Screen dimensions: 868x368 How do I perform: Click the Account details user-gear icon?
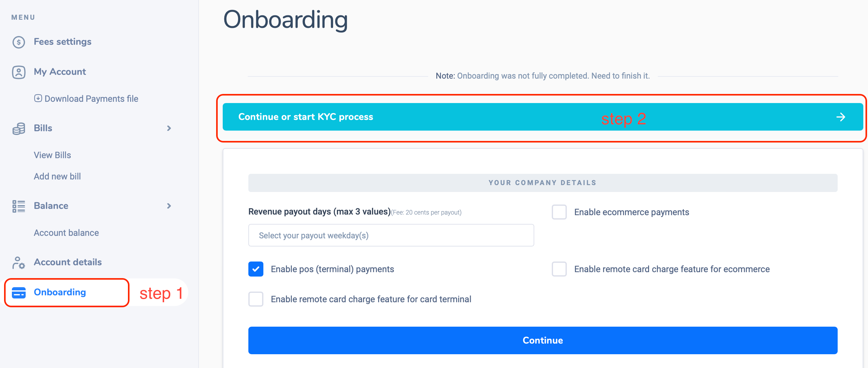click(18, 262)
